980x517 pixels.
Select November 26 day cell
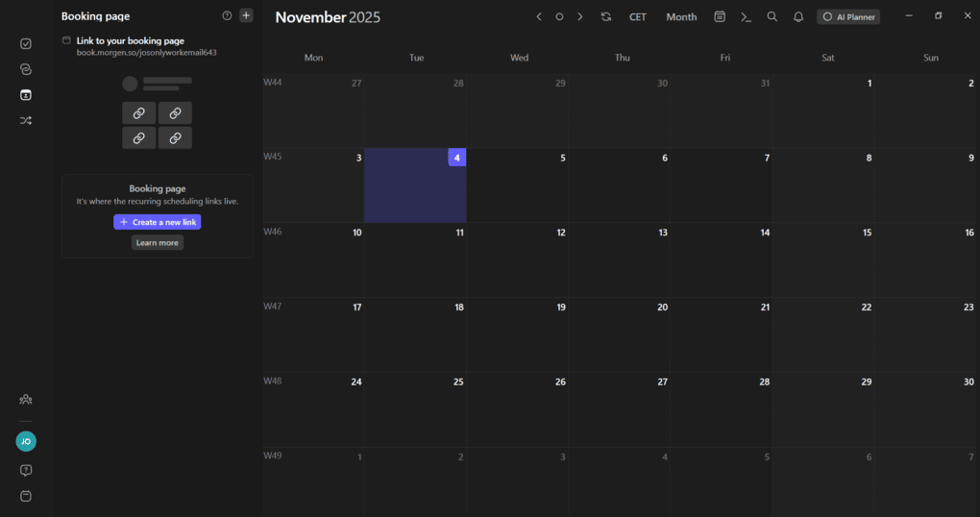517,409
